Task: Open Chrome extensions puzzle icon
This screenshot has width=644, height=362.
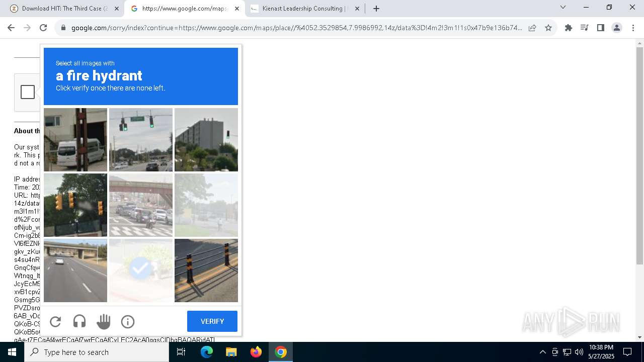Action: (569, 28)
